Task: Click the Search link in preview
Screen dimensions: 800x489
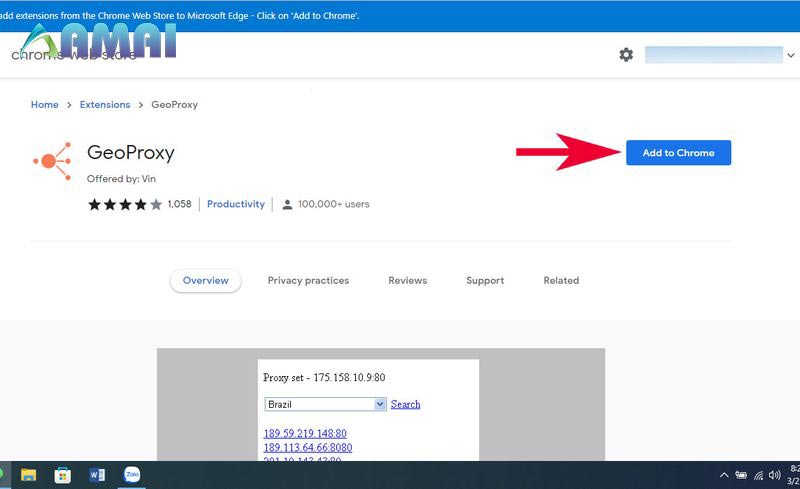Action: tap(406, 404)
